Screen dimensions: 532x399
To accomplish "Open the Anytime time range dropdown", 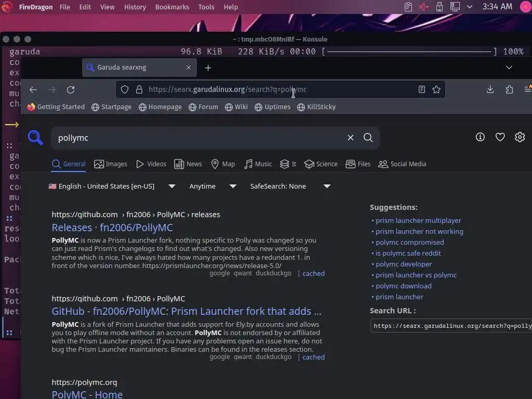I will (212, 187).
